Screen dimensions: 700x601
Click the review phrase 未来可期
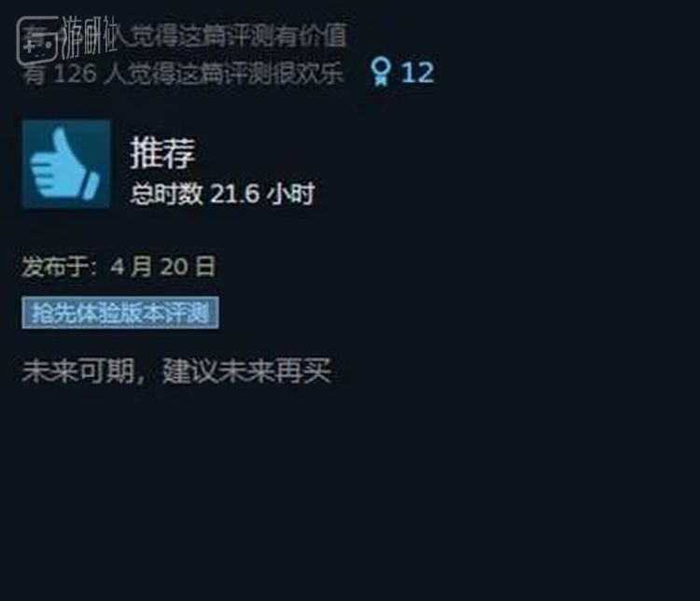pos(78,370)
